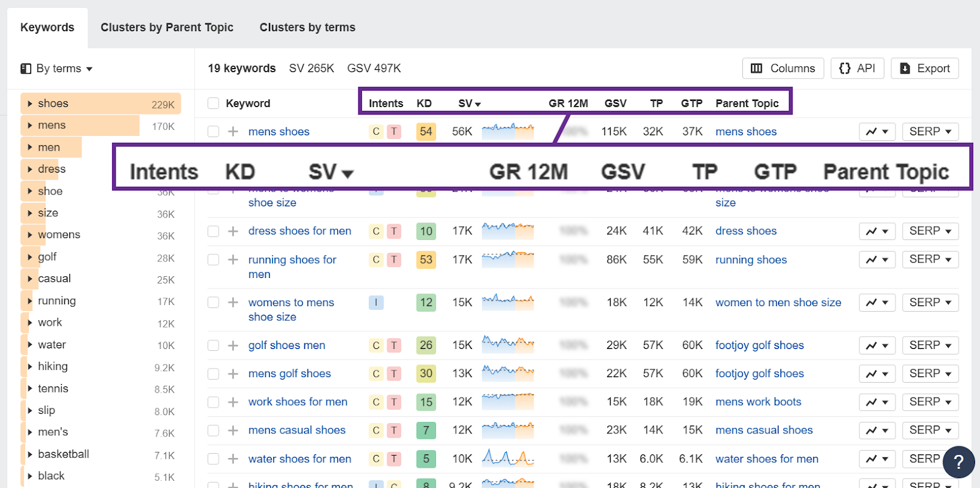Open the 'mens golf shoes' keyword link
The width and height of the screenshot is (980, 488).
(290, 374)
